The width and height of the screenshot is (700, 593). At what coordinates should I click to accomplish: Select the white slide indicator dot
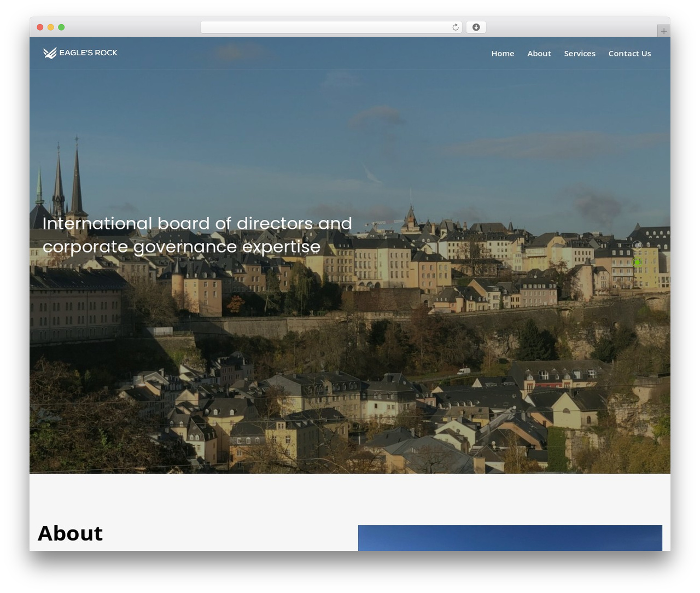tap(637, 245)
